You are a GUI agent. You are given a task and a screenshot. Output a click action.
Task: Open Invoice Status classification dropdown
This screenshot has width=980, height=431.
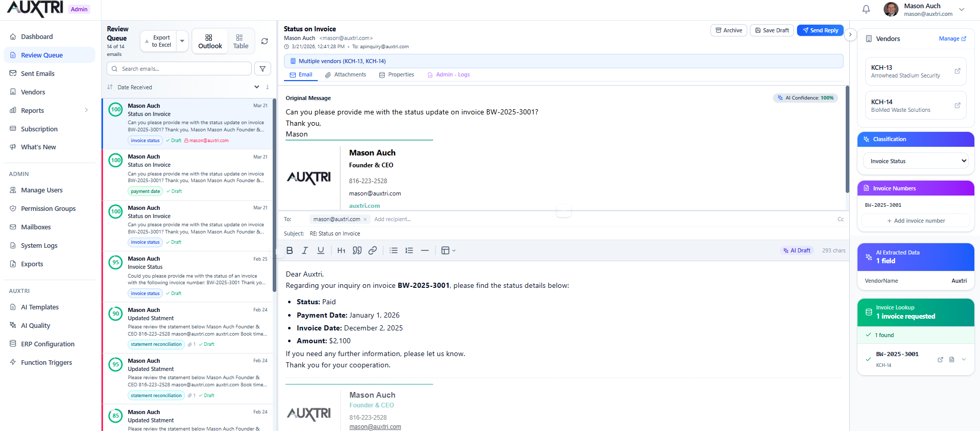pyautogui.click(x=915, y=161)
